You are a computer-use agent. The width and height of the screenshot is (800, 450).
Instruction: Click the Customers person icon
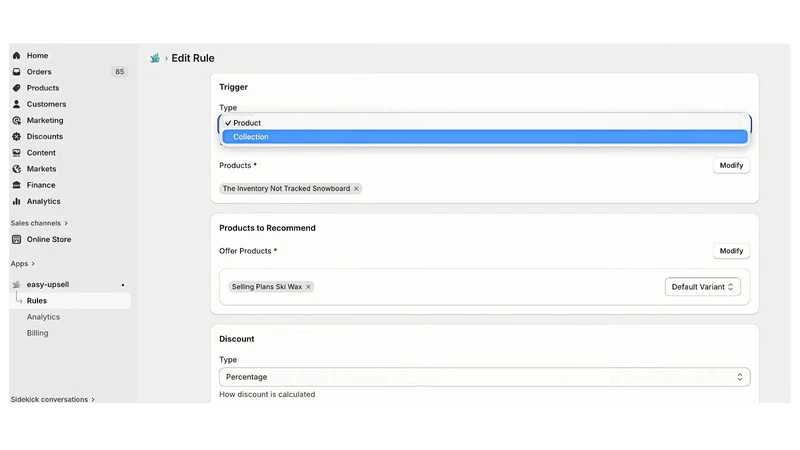coord(16,104)
